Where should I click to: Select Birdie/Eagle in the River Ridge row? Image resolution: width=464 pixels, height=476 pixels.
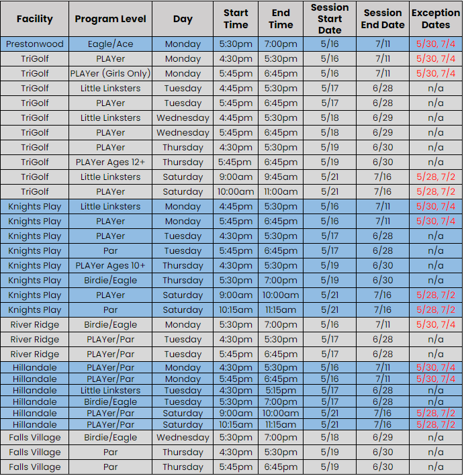110,325
